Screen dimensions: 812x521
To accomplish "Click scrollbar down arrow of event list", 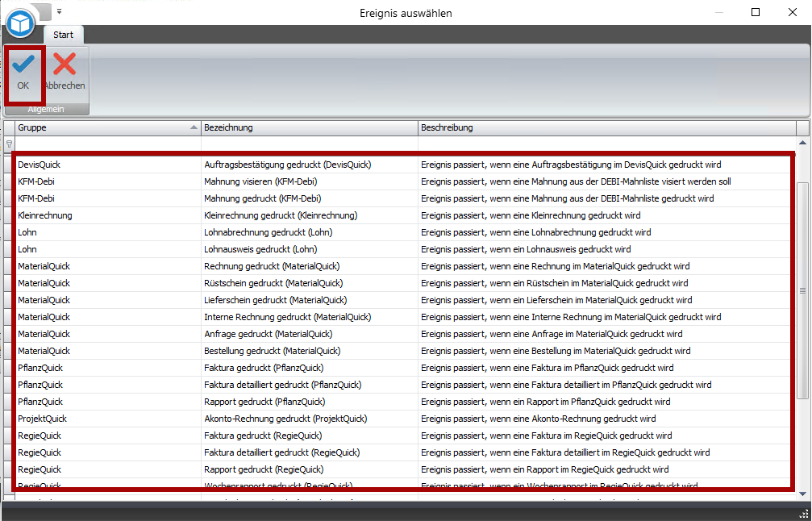I will pyautogui.click(x=802, y=494).
